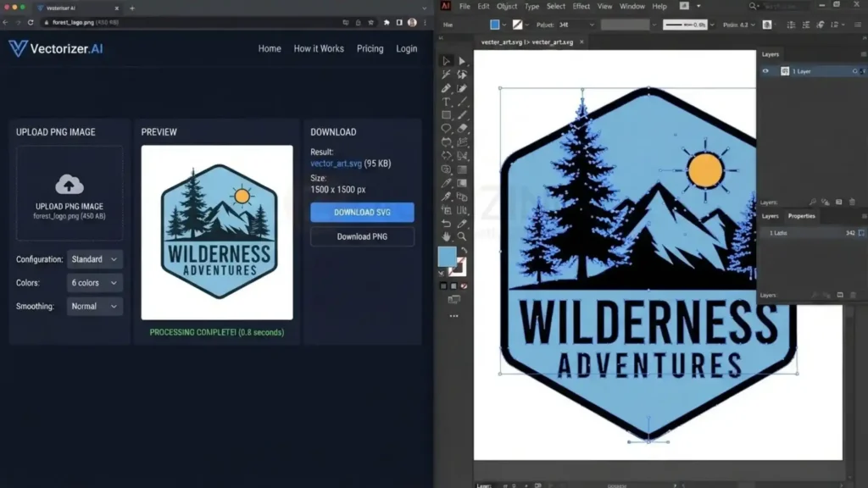Open Illustrator Object menu
The height and width of the screenshot is (488, 868).
(507, 6)
